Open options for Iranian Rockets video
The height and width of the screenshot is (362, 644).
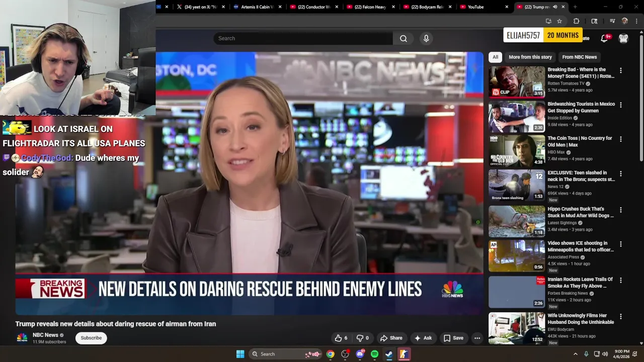tap(620, 281)
